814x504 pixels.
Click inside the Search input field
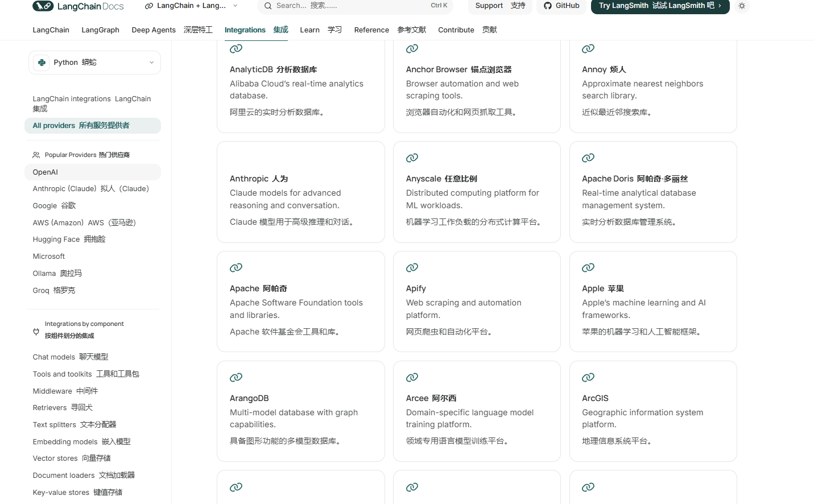[341, 6]
